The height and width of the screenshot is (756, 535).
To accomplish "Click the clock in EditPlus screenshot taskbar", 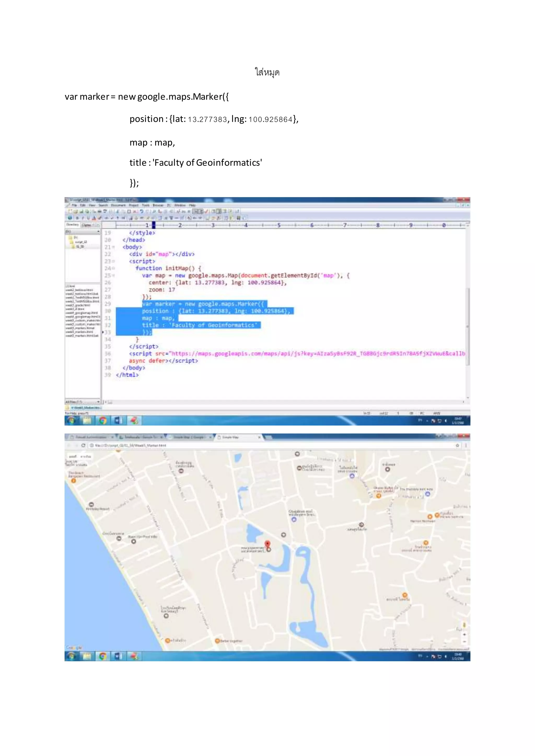I will pos(458,421).
